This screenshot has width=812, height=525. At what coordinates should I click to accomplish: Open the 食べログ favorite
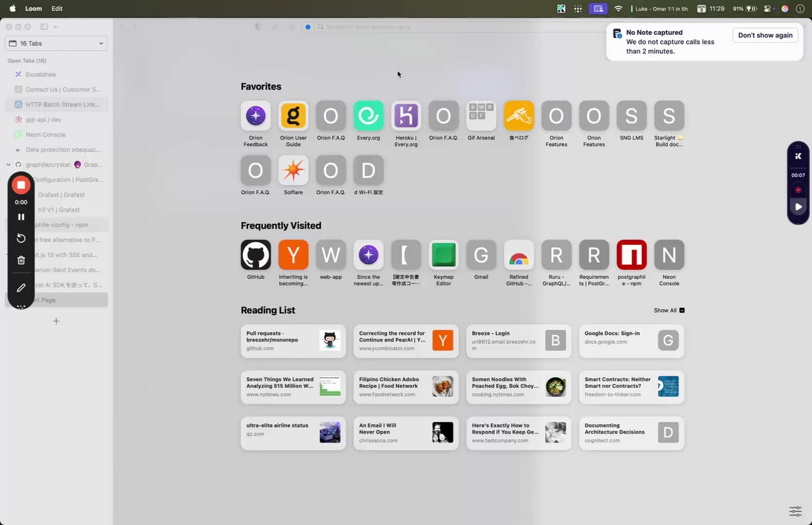click(x=519, y=121)
